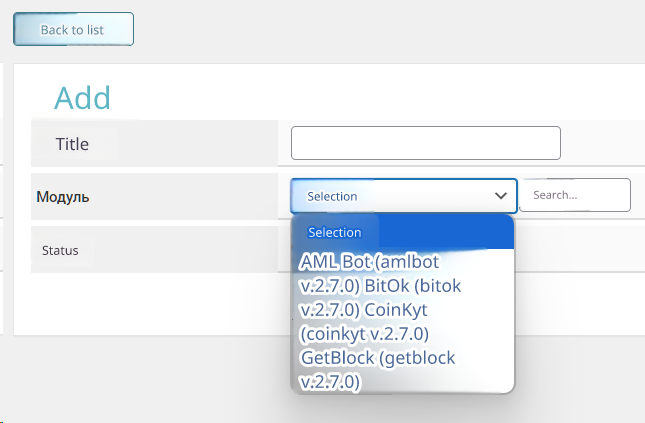Screen dimensions: 645x423
Task: Click the last v.2.7.0) line under GetBlock
Action: click(330, 381)
